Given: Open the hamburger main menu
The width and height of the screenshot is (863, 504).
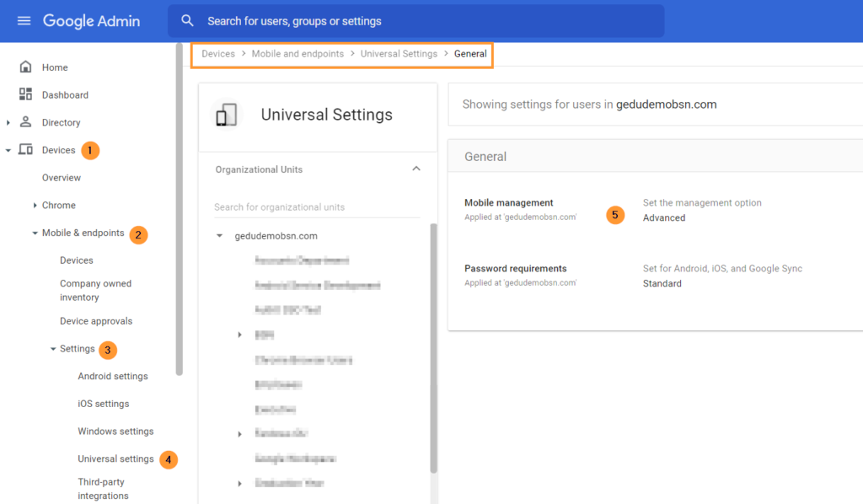Looking at the screenshot, I should tap(24, 21).
